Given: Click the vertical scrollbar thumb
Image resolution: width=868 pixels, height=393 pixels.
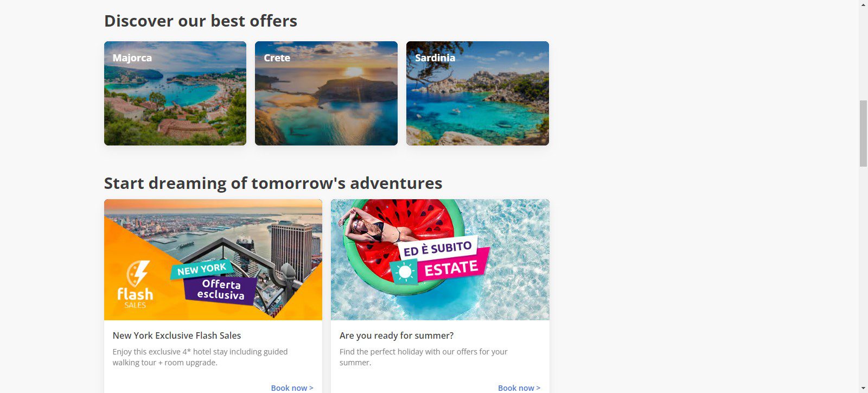Looking at the screenshot, I should click(863, 133).
